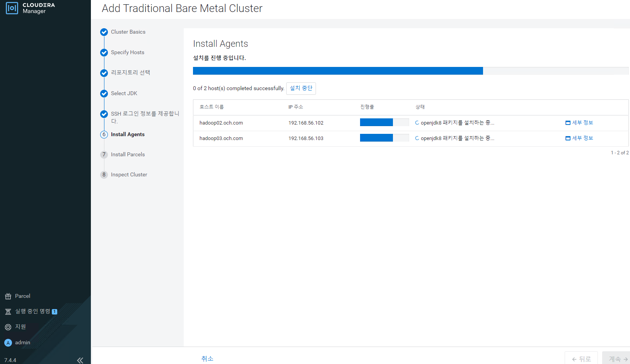This screenshot has height=364, width=630.
Task: Go to the Specify Hosts step
Action: click(x=128, y=53)
